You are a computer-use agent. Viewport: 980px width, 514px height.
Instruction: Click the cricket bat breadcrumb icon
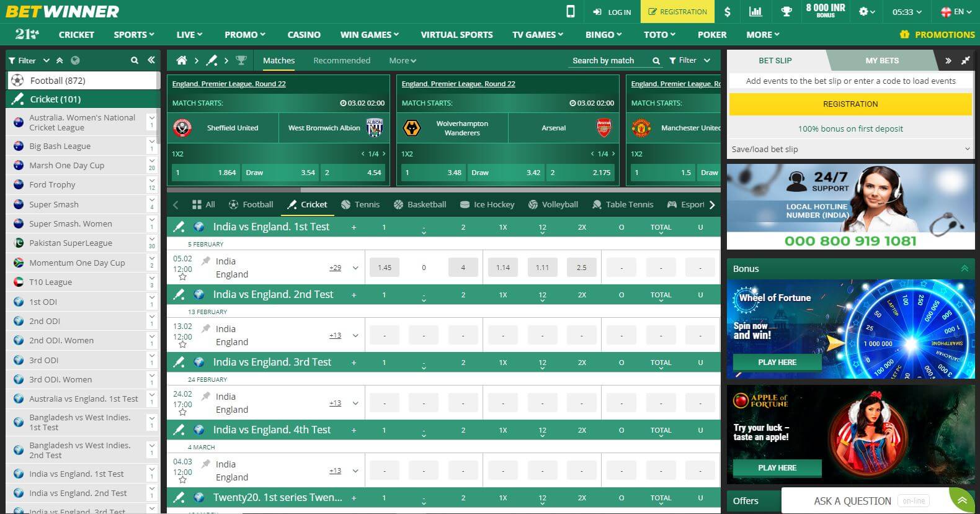point(212,60)
